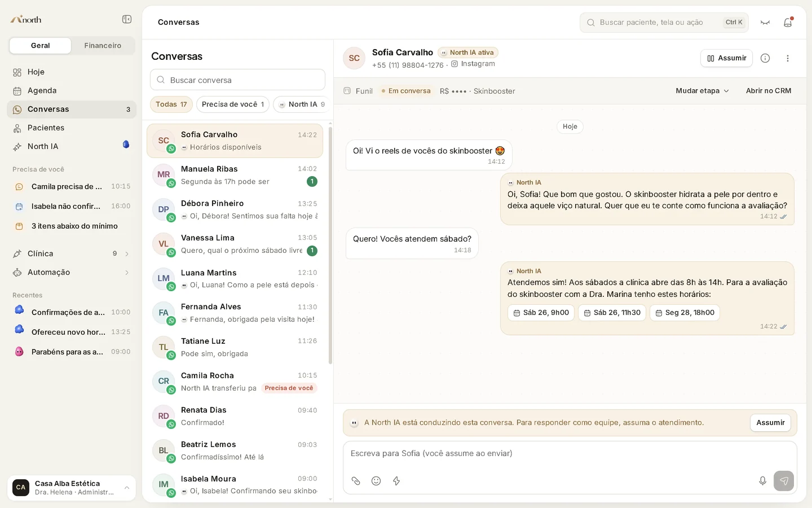The image size is (812, 508).
Task: Click Assumir in the IA banner
Action: coord(770,423)
